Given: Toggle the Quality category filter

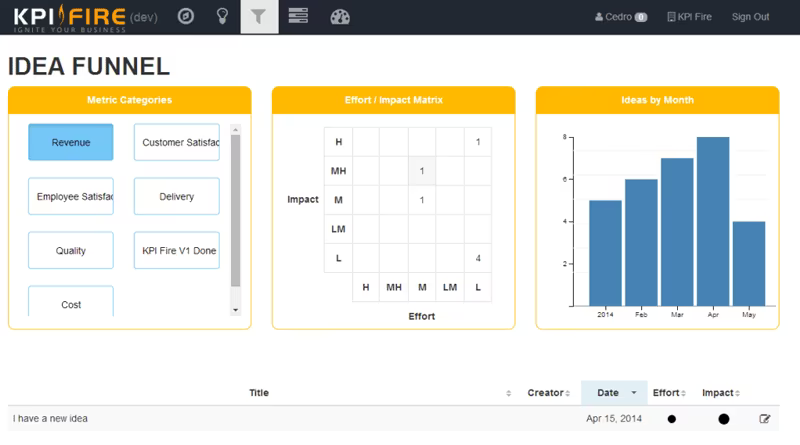Looking at the screenshot, I should pos(71,251).
